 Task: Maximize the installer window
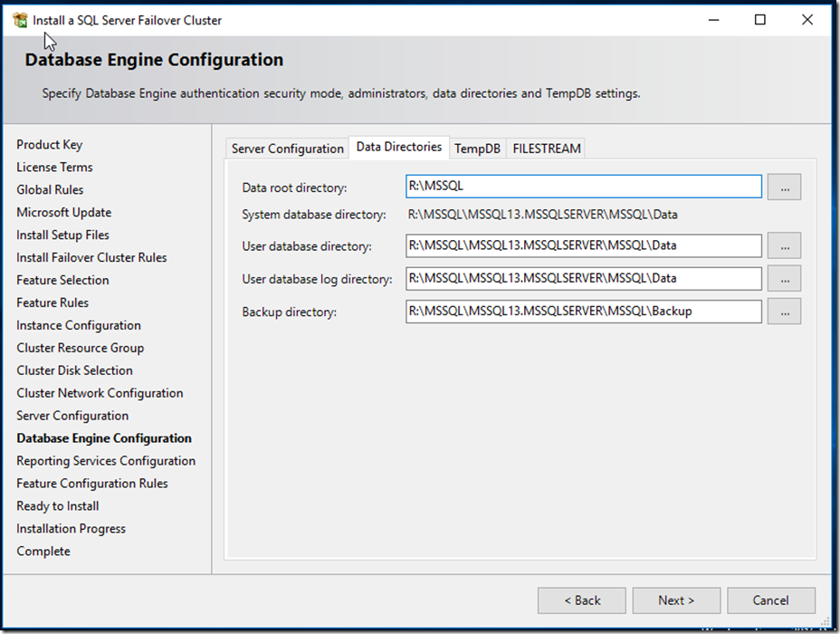[759, 20]
